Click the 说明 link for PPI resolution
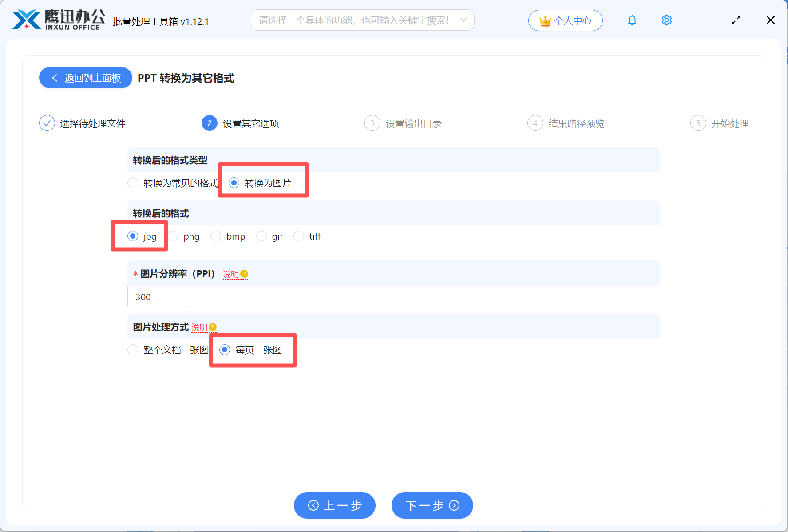The width and height of the screenshot is (788, 532). coord(230,274)
